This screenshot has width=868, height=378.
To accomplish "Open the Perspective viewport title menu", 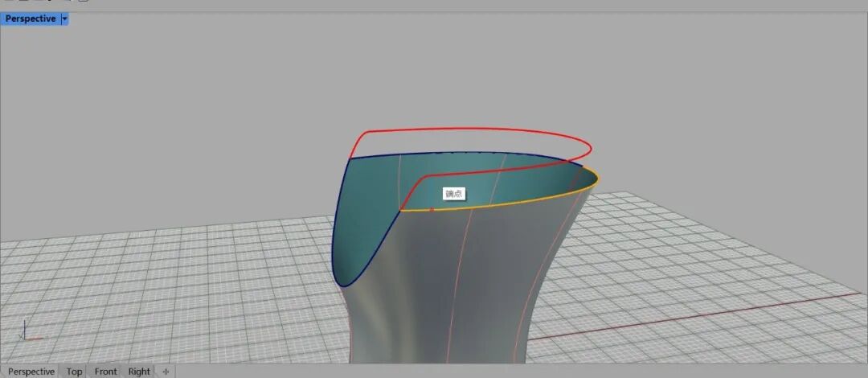I will 31,18.
